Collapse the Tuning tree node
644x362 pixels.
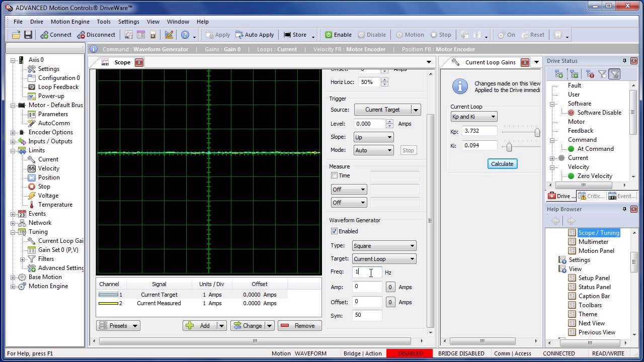[13, 232]
